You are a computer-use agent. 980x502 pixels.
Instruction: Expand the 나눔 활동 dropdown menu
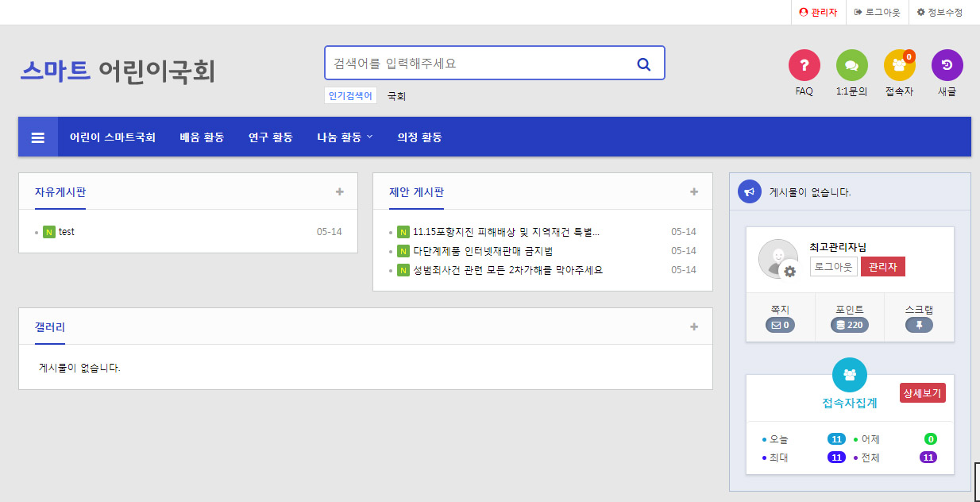(345, 137)
